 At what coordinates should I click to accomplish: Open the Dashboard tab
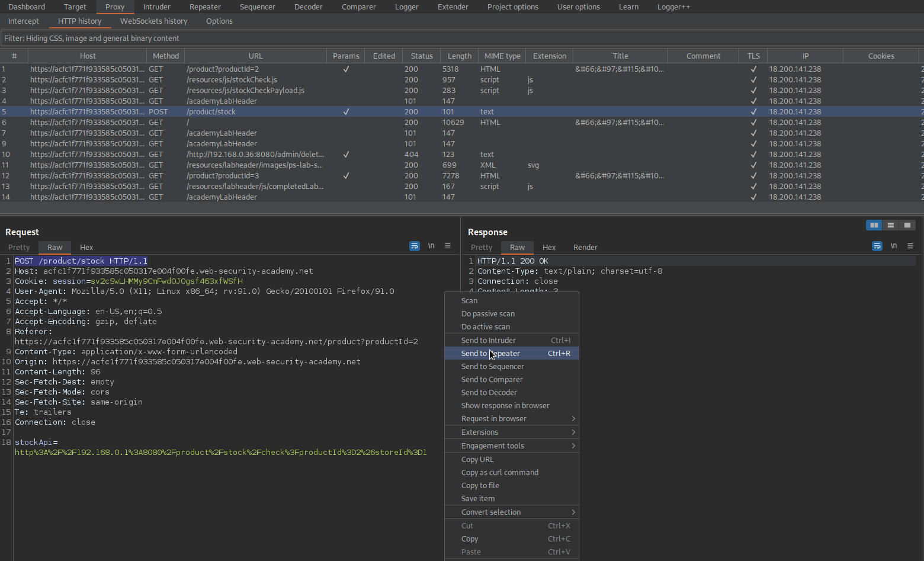27,7
